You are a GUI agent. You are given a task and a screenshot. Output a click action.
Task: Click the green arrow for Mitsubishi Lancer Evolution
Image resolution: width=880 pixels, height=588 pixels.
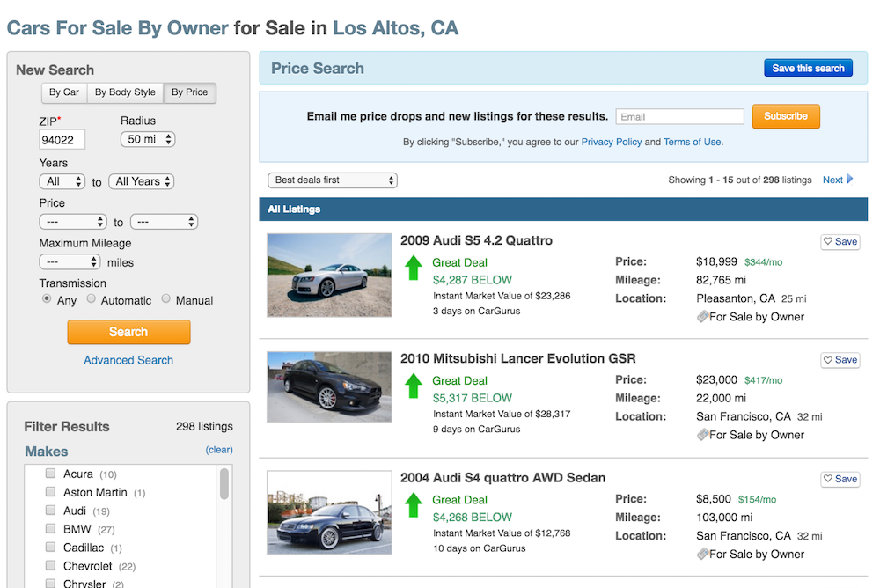tap(414, 386)
